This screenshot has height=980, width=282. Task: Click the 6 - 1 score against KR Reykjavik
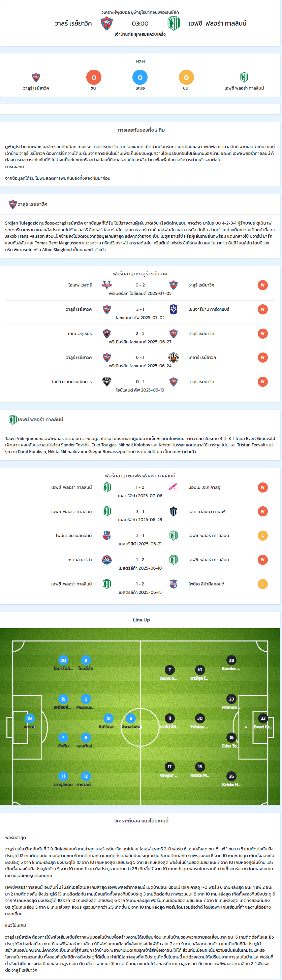140,358
